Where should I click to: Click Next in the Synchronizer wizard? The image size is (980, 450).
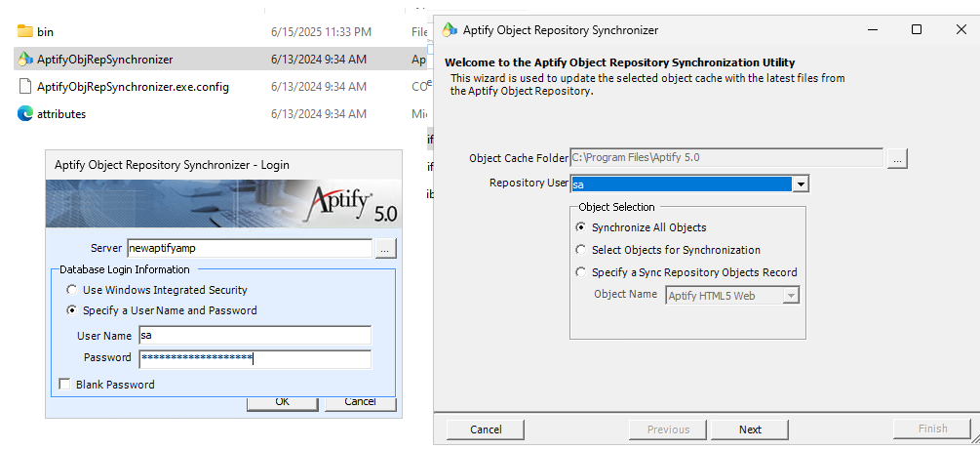(x=749, y=430)
